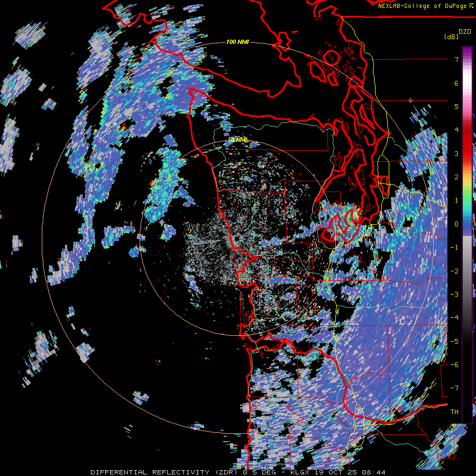
Task: Click the TH label on color scale
Action: click(x=454, y=412)
